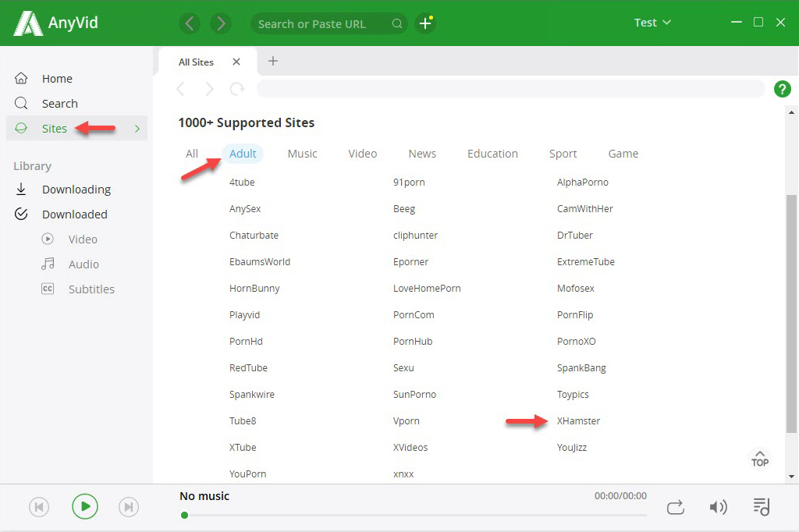This screenshot has height=532, width=799.
Task: Skip to previous track
Action: coord(39,507)
